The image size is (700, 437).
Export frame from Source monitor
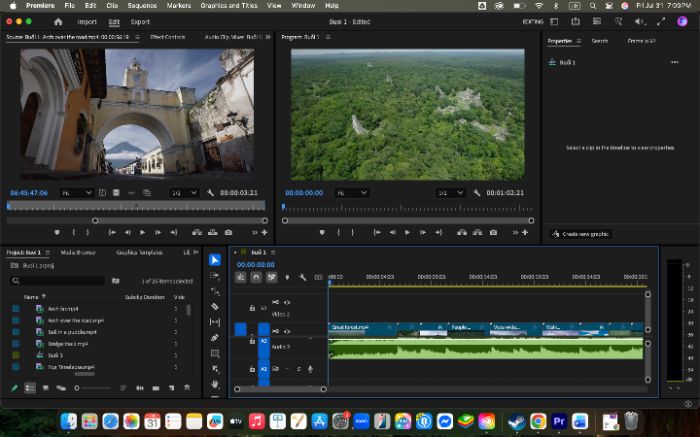click(228, 233)
